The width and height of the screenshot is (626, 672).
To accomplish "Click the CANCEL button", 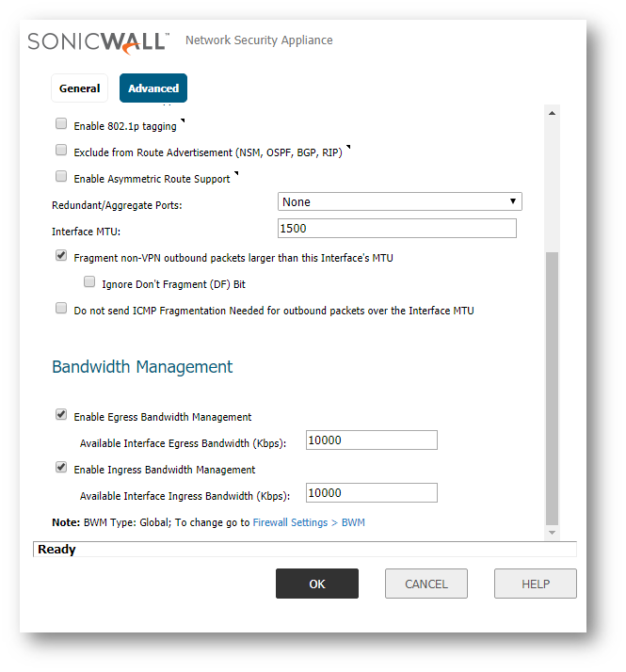I will 426,584.
